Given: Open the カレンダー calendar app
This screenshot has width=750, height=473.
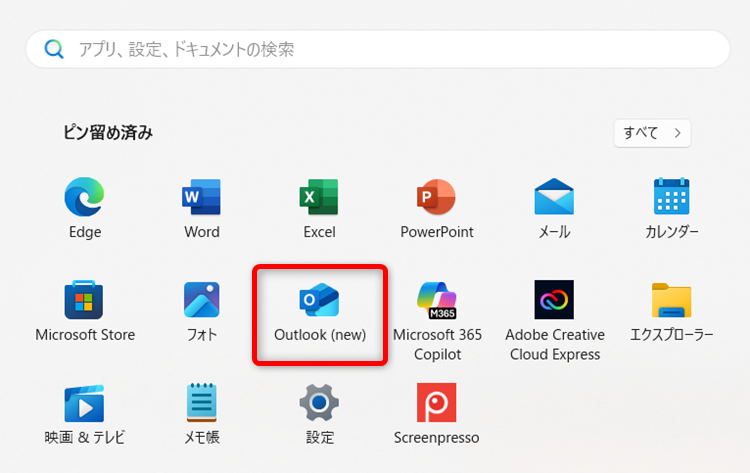Looking at the screenshot, I should pyautogui.click(x=671, y=198).
